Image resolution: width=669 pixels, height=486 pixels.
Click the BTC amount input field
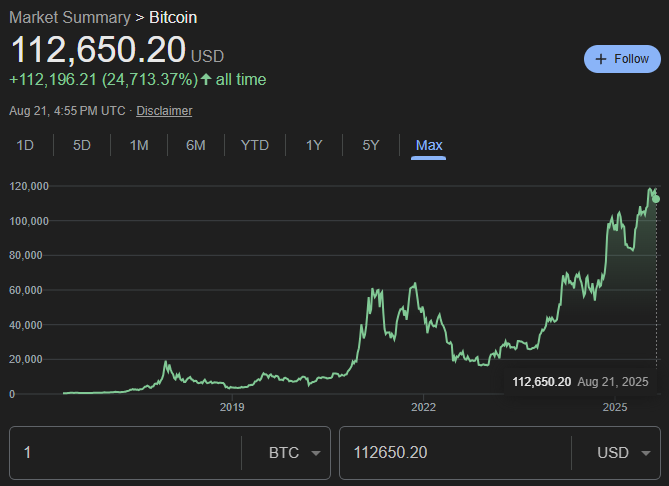tap(125, 453)
